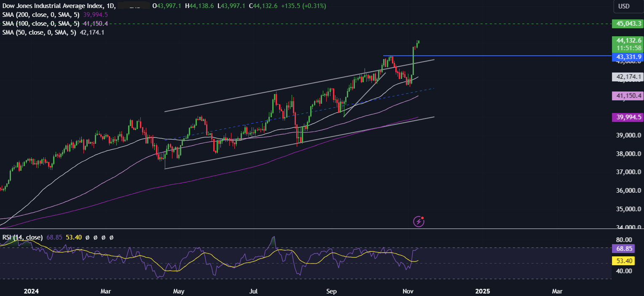
Task: Click the blue 43,331.9 price label
Action: [628, 57]
